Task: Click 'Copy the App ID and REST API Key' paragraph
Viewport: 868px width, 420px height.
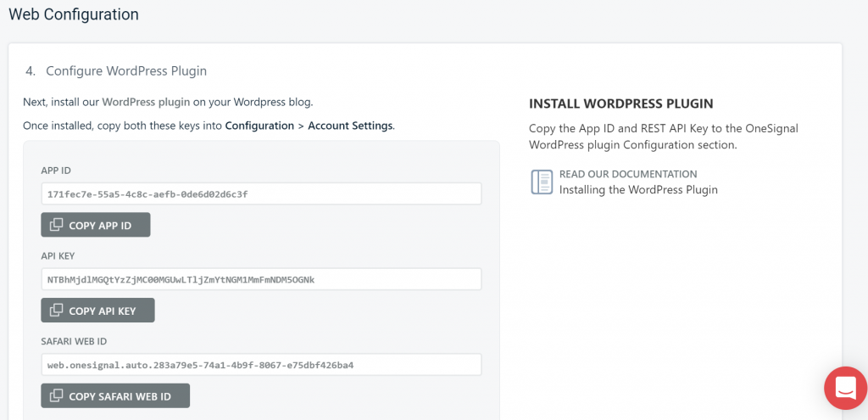Action: (x=663, y=137)
